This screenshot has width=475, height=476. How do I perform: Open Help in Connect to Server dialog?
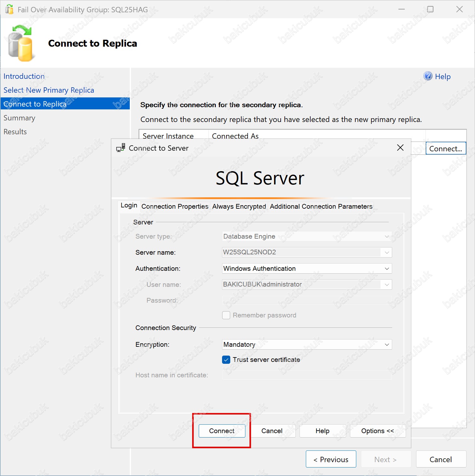coord(323,431)
